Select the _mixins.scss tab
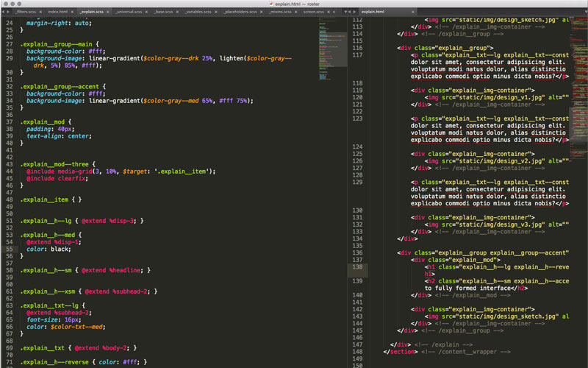This screenshot has height=368, width=588. tap(280, 13)
